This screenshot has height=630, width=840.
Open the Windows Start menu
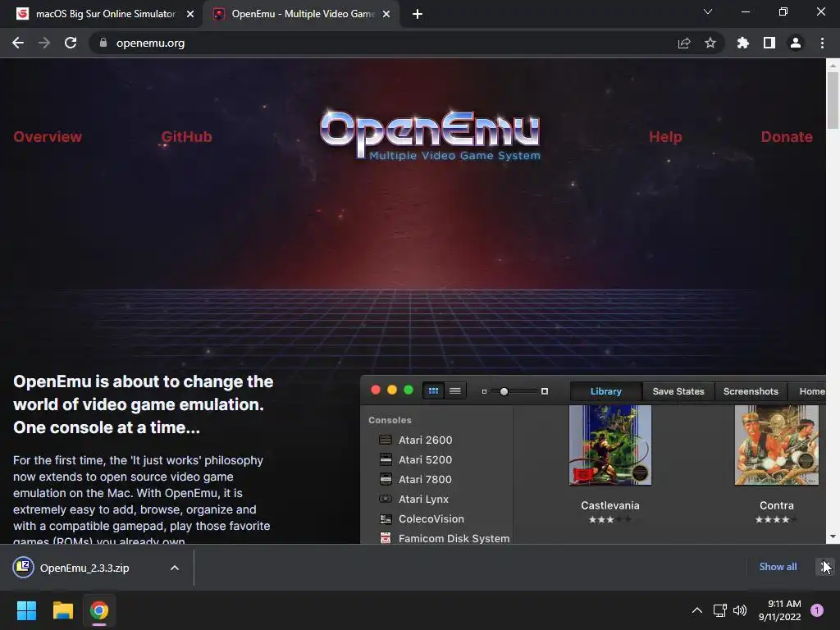pos(26,610)
